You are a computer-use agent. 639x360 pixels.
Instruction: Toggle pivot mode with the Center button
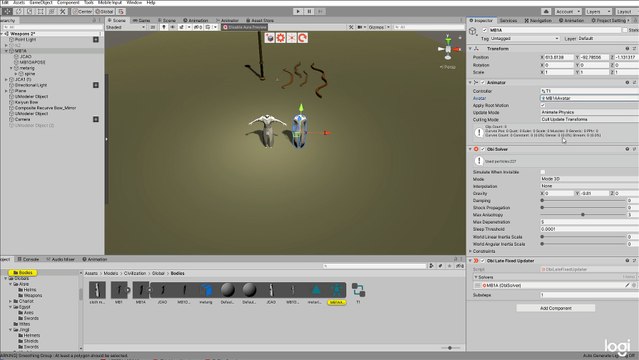coord(82,11)
